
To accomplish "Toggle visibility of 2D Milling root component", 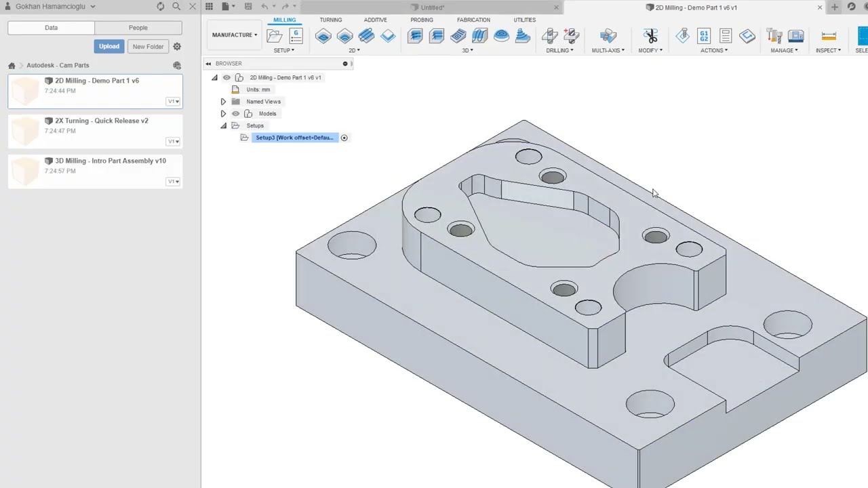I will pos(226,77).
